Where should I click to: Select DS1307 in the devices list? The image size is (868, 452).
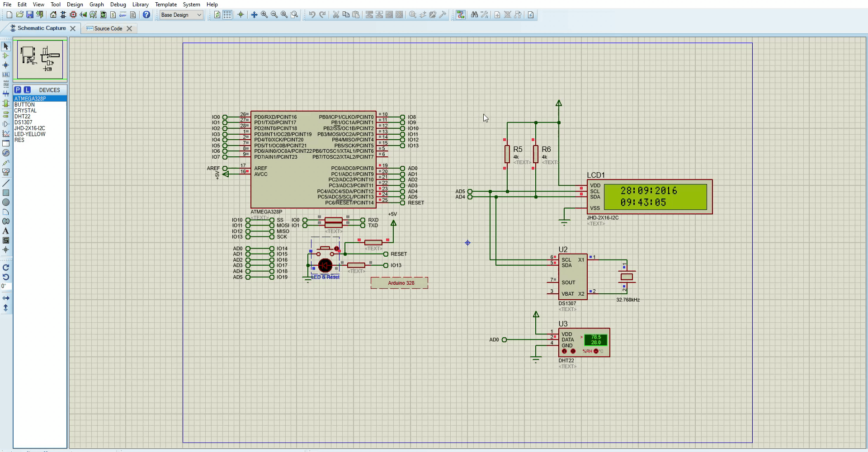(24, 122)
